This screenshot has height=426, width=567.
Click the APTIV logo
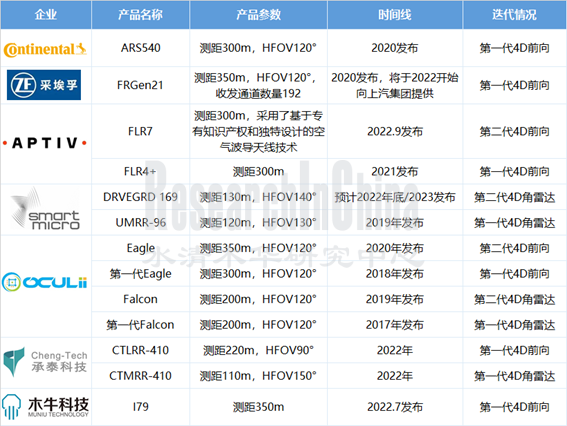coord(45,143)
